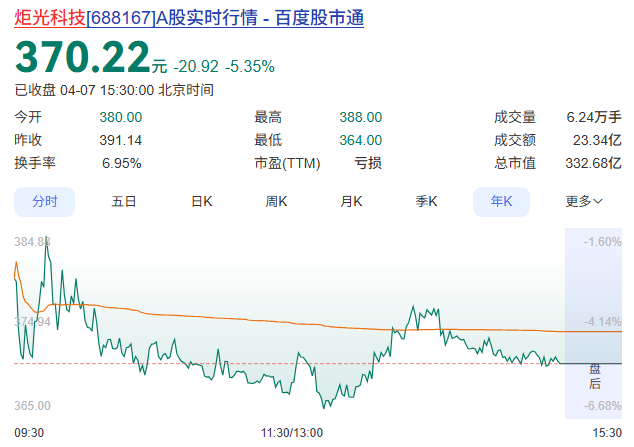Select the 季K chart tab
Screen dimensions: 634x447
click(427, 201)
